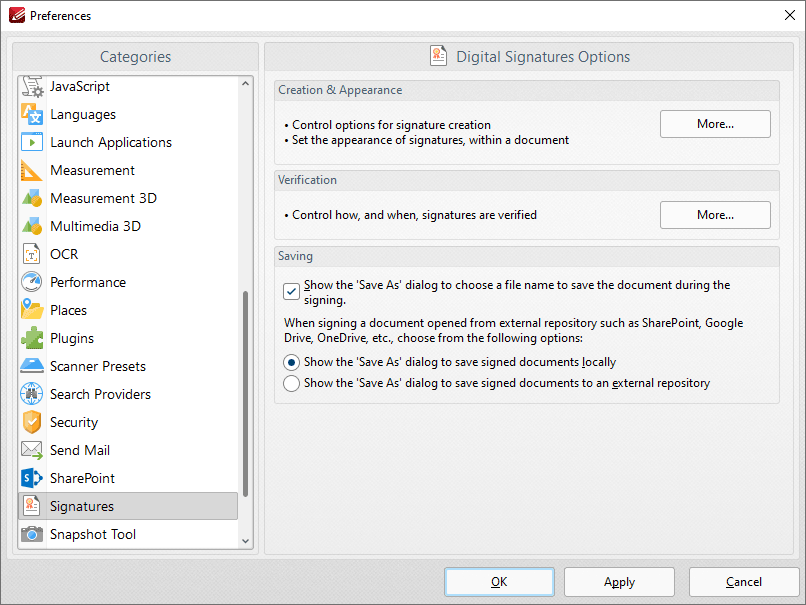Click the Preferences app logo icon

click(x=16, y=15)
